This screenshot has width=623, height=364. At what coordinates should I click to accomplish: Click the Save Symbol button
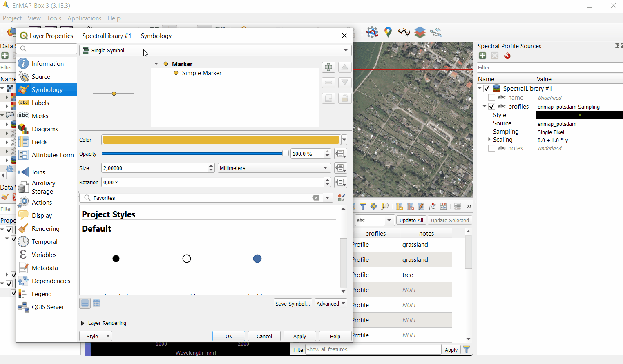(x=293, y=304)
